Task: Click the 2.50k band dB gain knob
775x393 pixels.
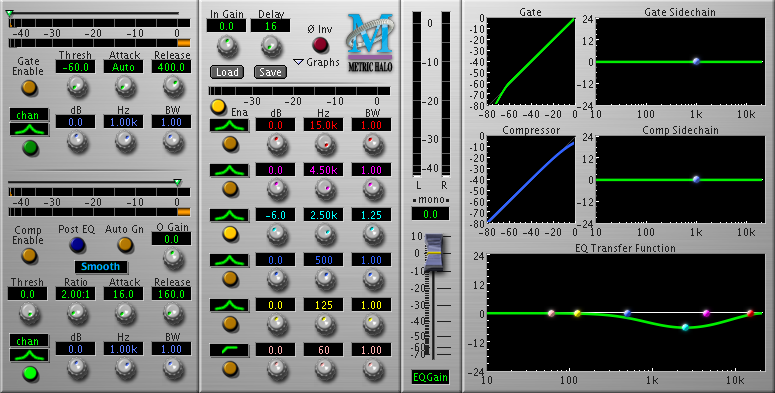Action: pos(277,234)
